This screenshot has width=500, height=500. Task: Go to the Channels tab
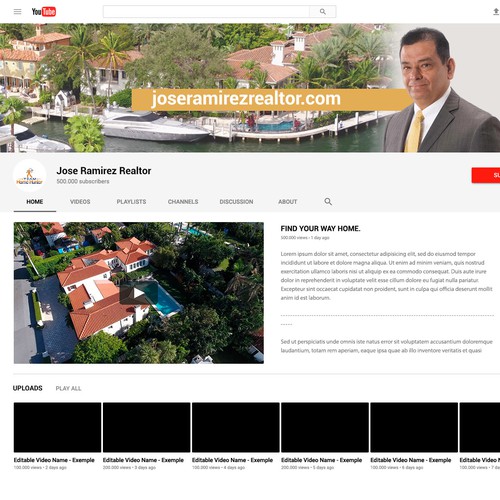[183, 202]
